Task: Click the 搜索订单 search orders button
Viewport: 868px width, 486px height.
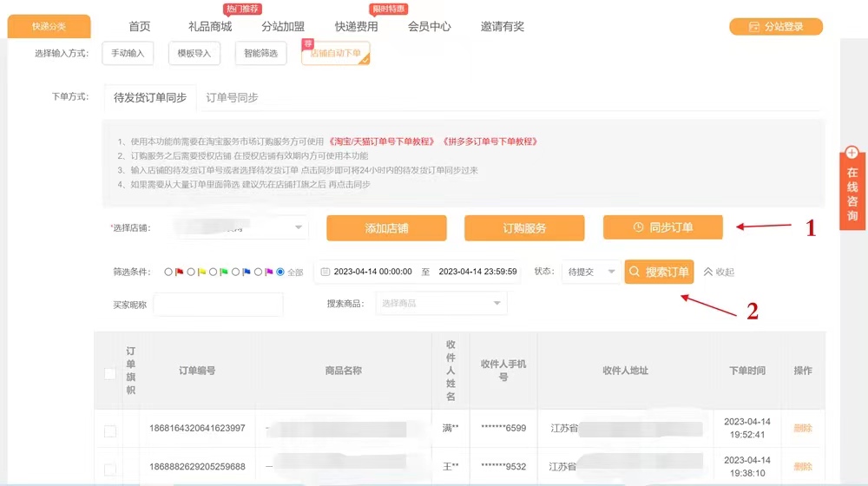Action: click(x=659, y=272)
